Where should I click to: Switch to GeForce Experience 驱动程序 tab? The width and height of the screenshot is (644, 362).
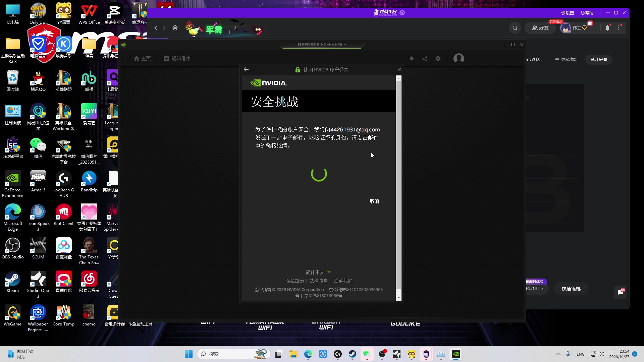177,58
